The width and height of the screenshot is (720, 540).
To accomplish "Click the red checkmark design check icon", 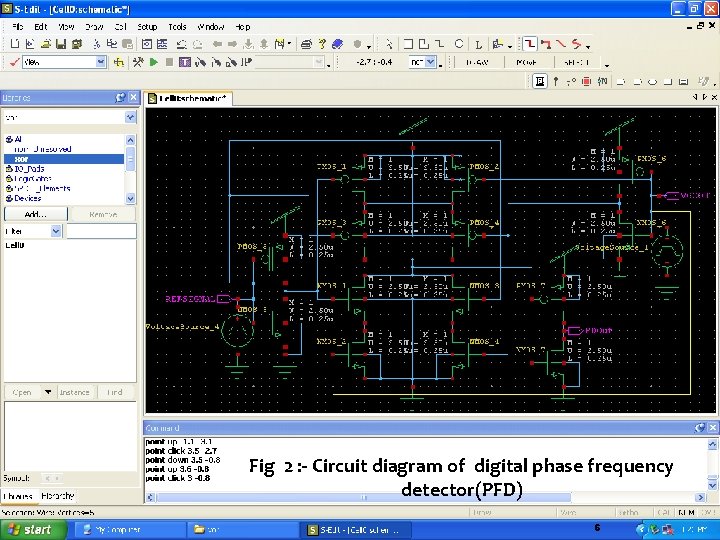I will point(13,62).
